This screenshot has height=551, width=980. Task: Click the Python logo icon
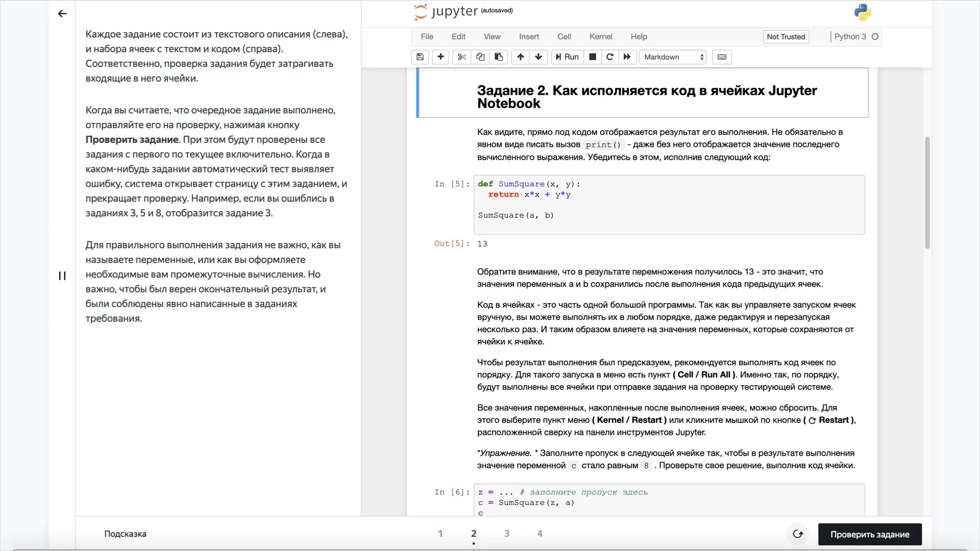[863, 12]
